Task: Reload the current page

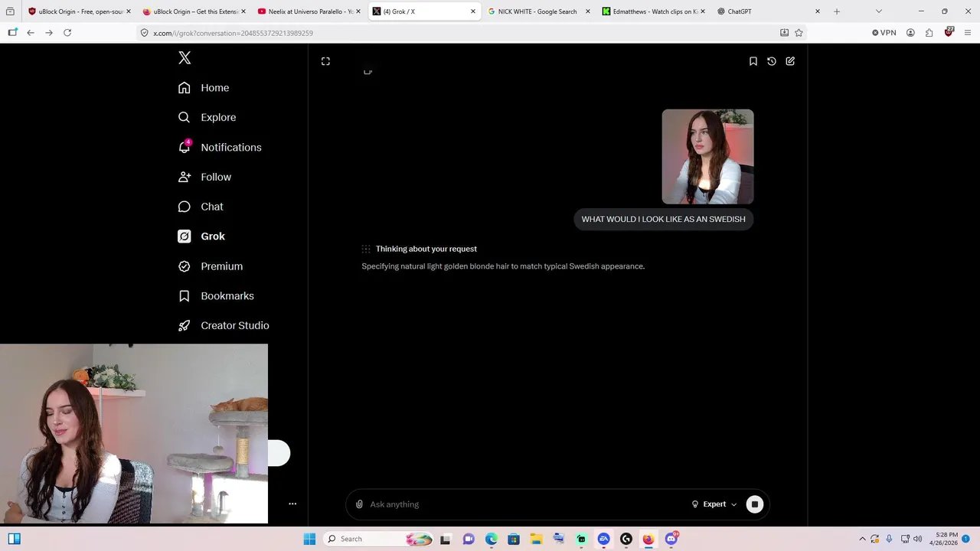Action: tap(67, 33)
